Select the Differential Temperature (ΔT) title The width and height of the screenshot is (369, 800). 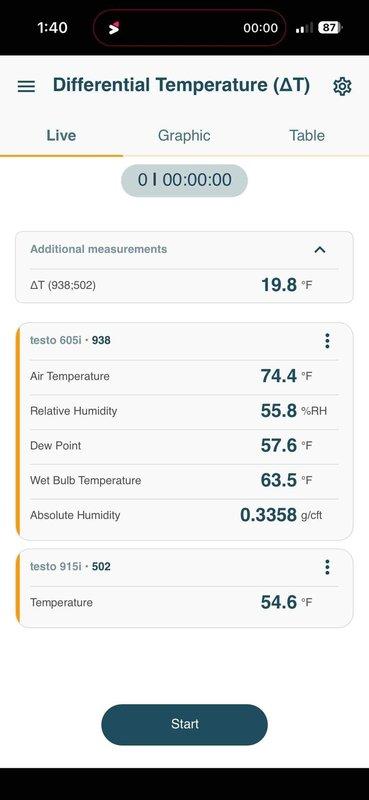[181, 85]
